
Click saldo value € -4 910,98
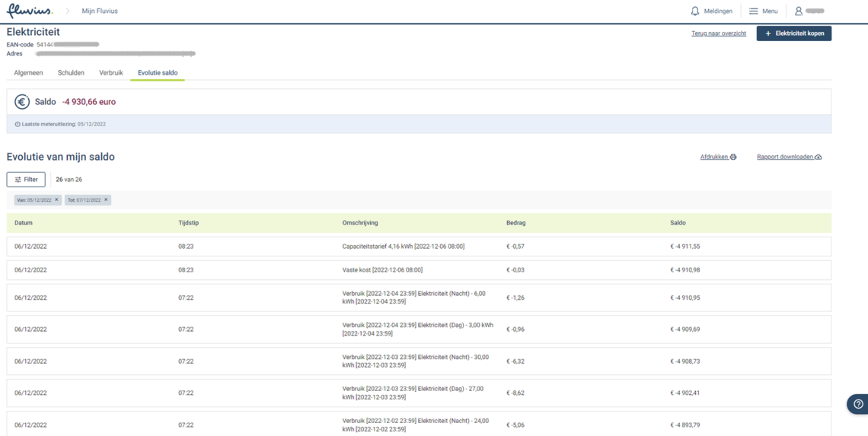click(685, 270)
